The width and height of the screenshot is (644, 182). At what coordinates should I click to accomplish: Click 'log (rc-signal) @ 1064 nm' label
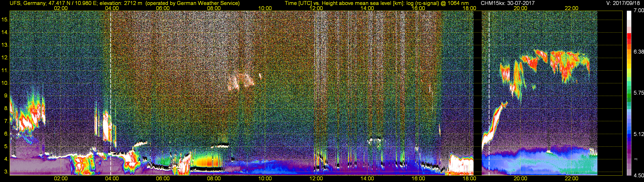437,3
